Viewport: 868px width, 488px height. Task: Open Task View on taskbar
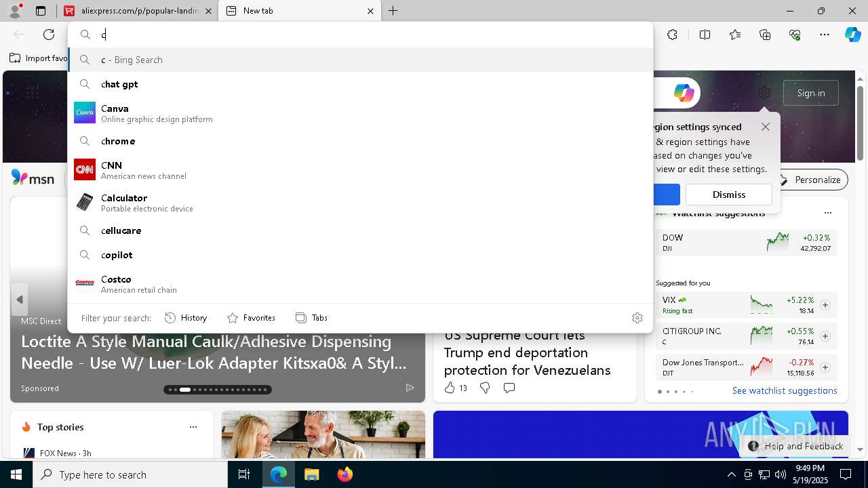(x=244, y=474)
